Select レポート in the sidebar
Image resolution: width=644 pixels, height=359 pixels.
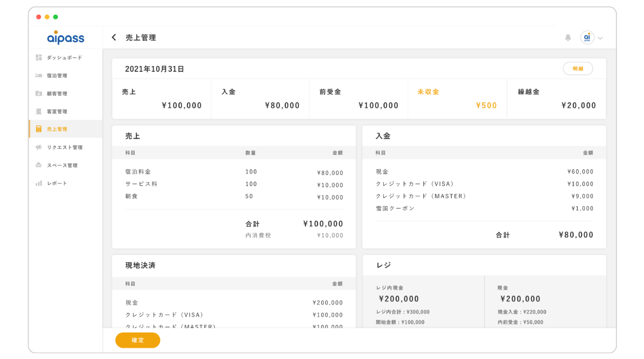[x=57, y=183]
